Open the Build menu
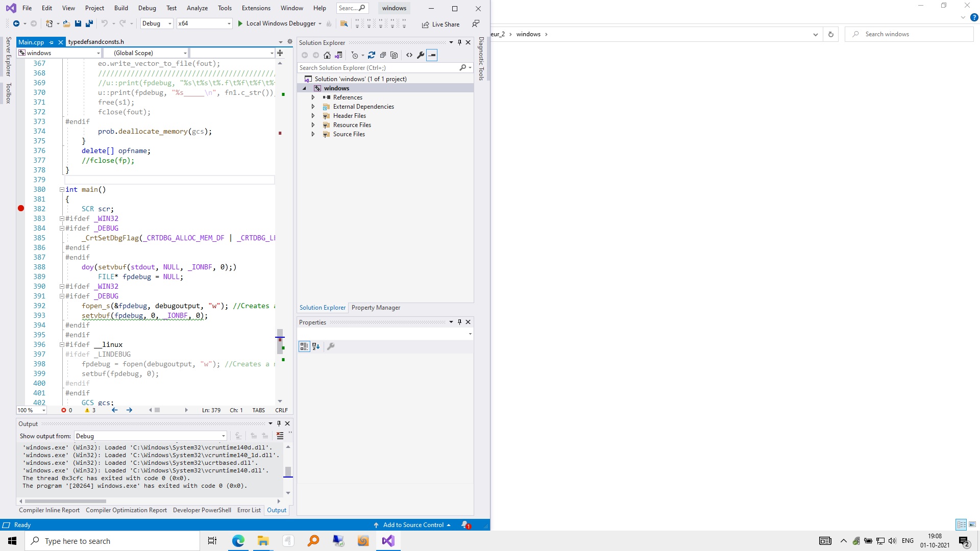The image size is (980, 551). [x=121, y=8]
